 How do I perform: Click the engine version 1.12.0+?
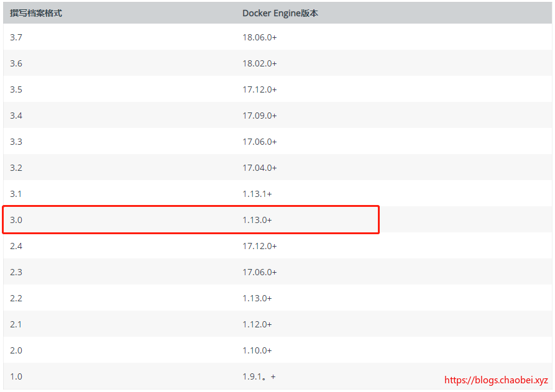point(257,324)
